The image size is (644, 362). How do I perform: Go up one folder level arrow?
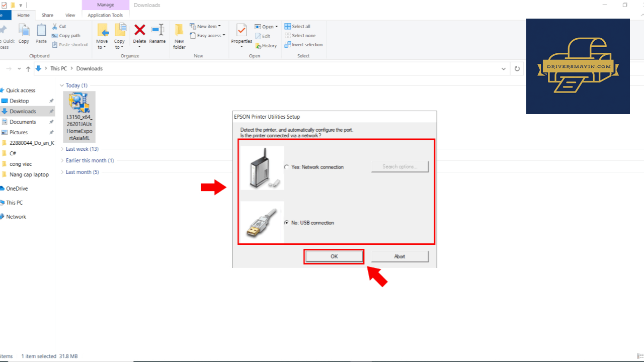(x=28, y=69)
